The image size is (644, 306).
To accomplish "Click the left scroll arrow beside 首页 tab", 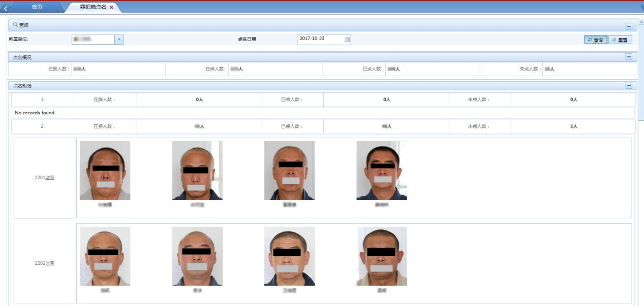I will [x=6, y=8].
